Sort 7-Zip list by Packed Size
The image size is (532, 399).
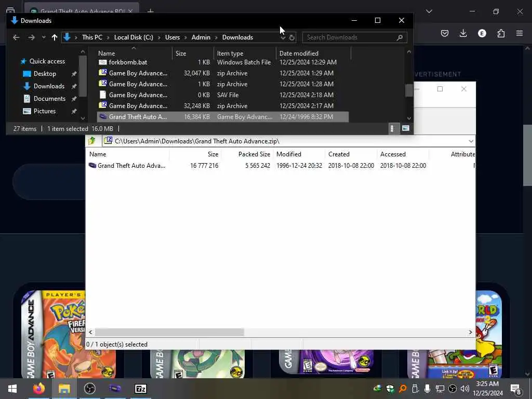254,154
